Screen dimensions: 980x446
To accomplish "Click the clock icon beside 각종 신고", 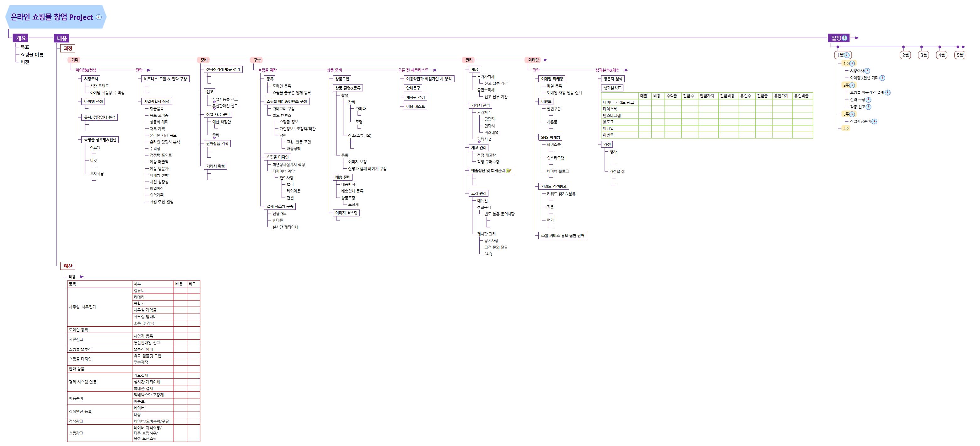I will coord(869,107).
